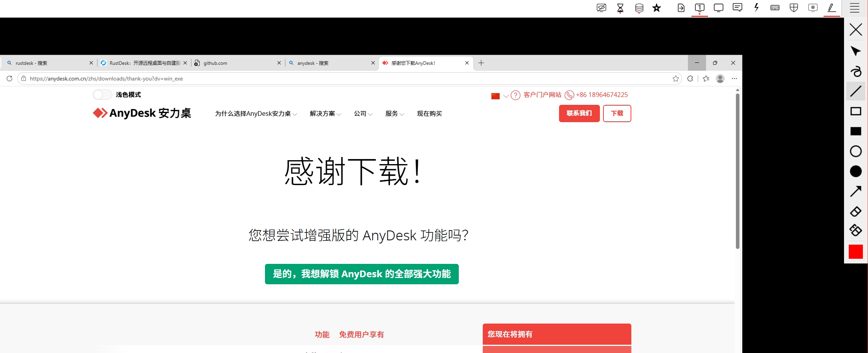The width and height of the screenshot is (868, 353).
Task: Click the 功能 column label
Action: (x=322, y=335)
